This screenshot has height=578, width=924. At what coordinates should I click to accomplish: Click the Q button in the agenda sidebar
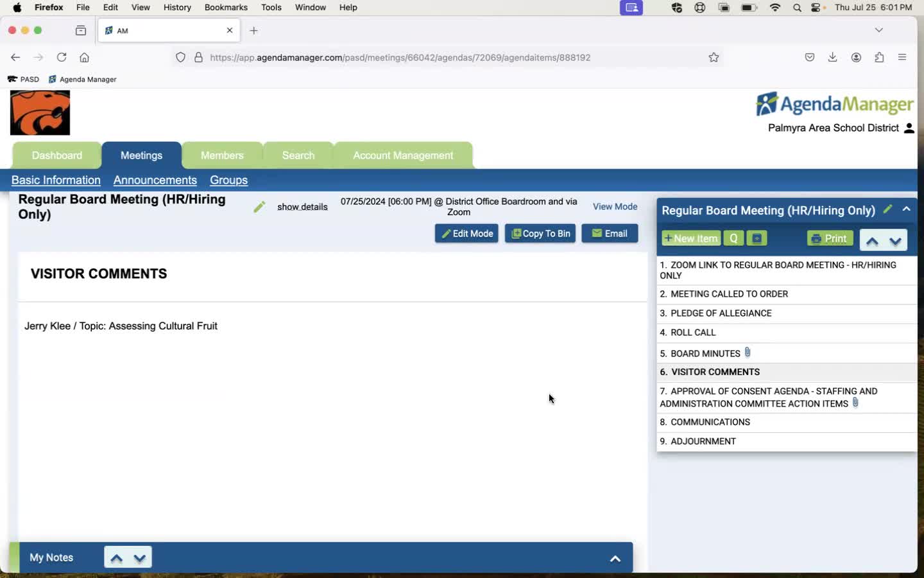click(x=733, y=238)
